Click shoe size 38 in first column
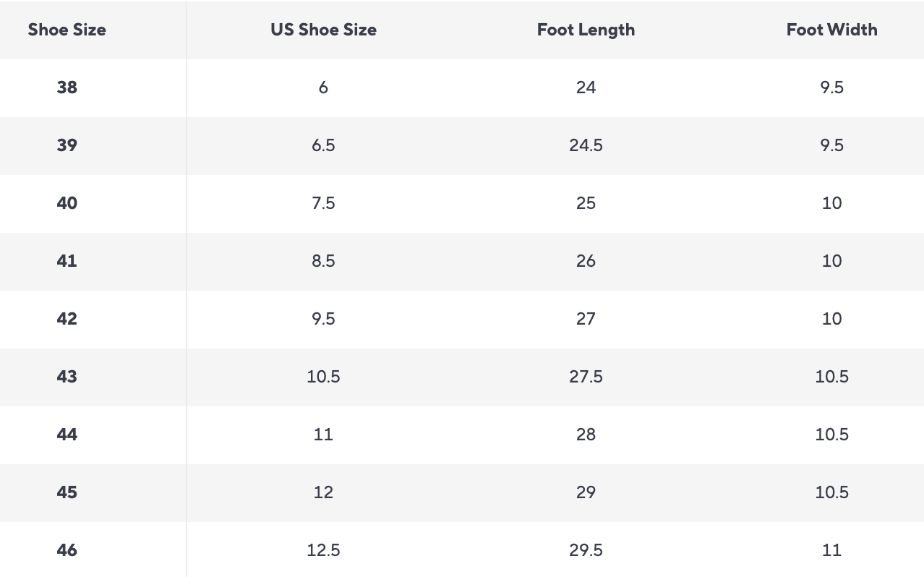The image size is (924, 577). [67, 87]
